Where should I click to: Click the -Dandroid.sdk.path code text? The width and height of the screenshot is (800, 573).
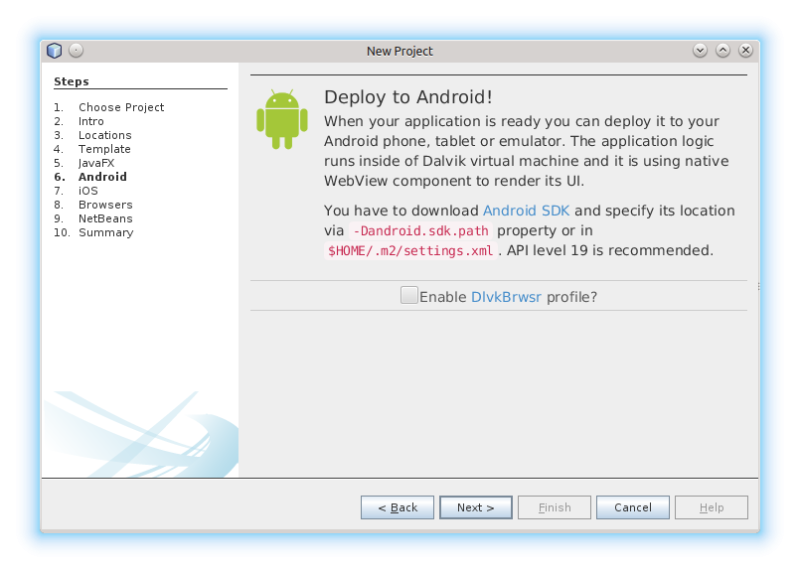tap(421, 231)
